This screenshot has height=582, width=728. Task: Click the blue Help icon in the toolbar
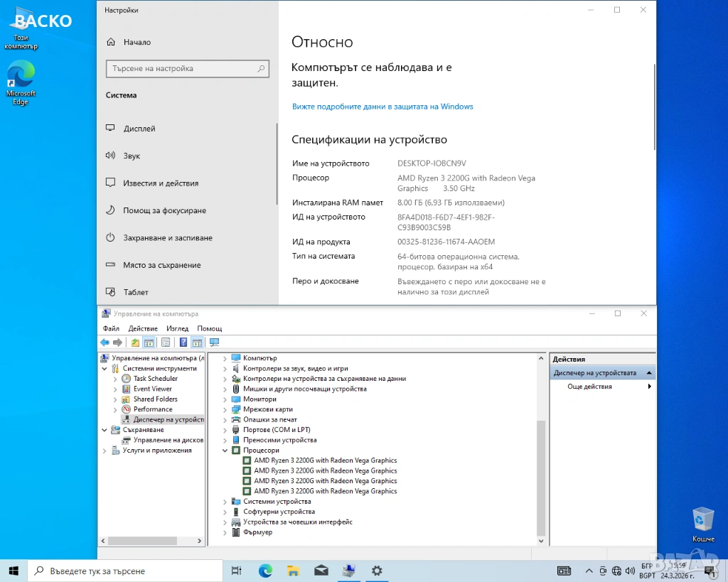point(183,343)
